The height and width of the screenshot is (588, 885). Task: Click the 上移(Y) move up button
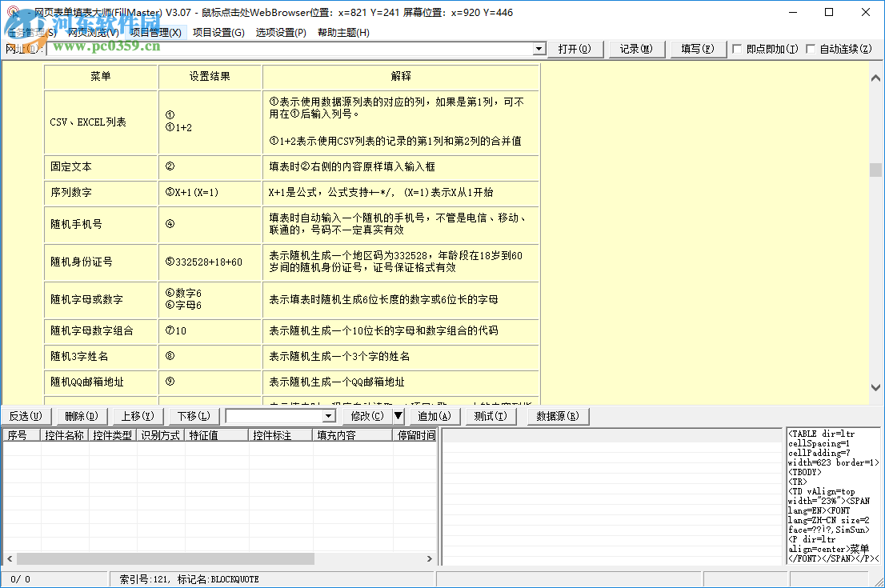click(137, 416)
